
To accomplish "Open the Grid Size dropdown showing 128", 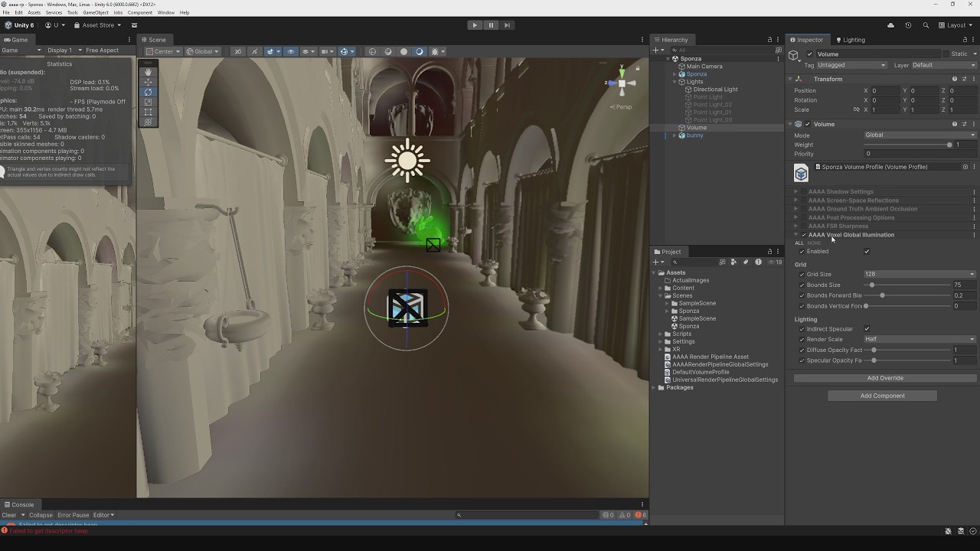I will (x=920, y=274).
